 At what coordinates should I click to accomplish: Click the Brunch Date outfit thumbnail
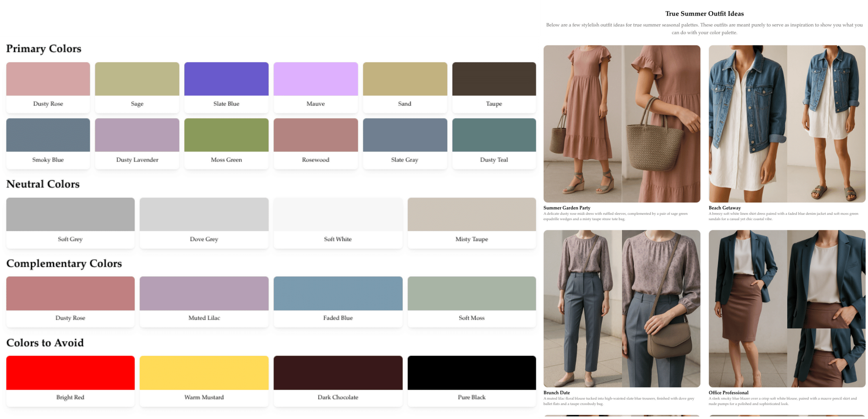click(x=621, y=308)
